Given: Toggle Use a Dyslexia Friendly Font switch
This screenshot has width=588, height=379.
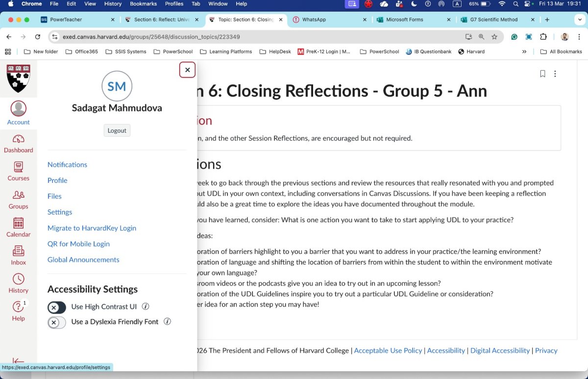Looking at the screenshot, I should [x=57, y=323].
